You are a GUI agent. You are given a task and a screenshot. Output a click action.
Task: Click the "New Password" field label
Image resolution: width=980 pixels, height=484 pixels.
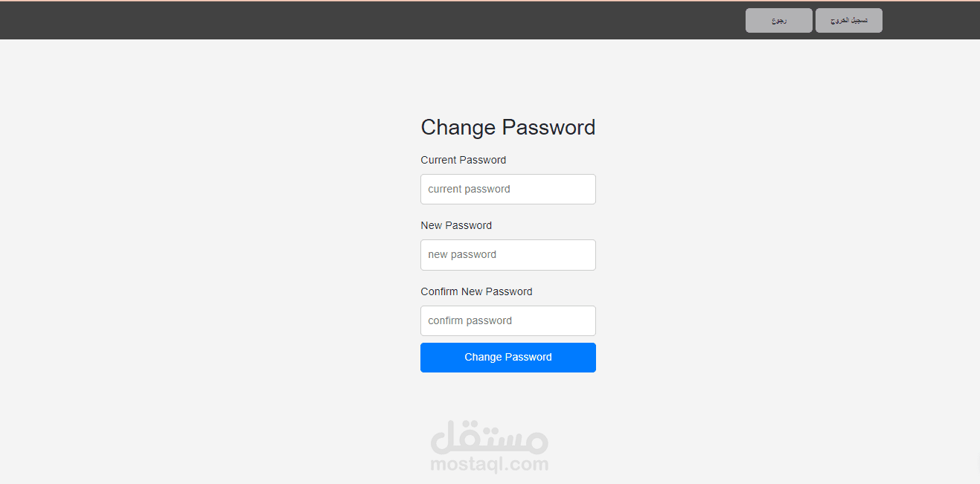tap(456, 225)
